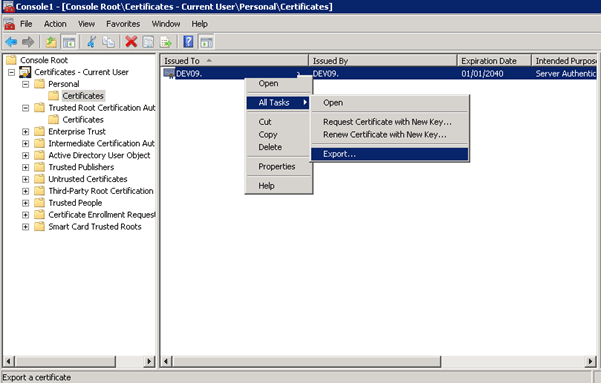Viewport: 601px width, 383px height.
Task: Click the DEV09 certificate icon in the list
Action: click(x=169, y=73)
